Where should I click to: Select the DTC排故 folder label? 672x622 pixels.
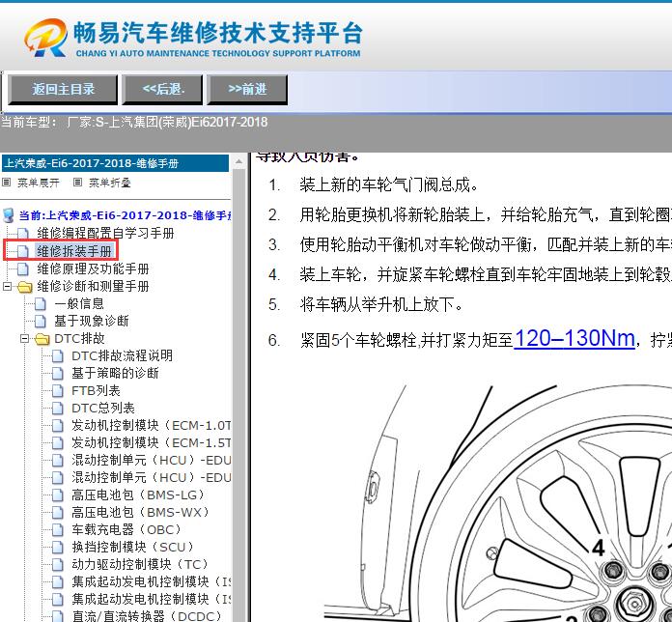[x=79, y=339]
